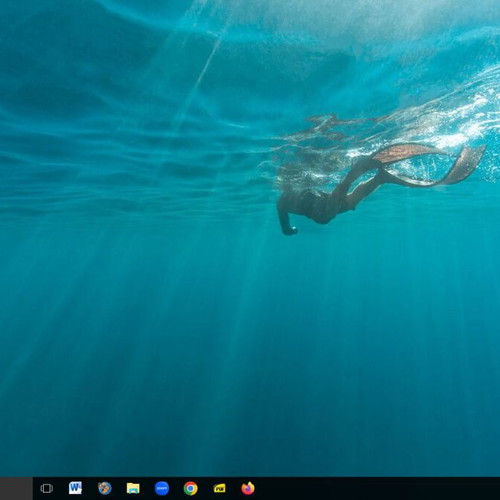
Task: Open the globe-shaped app beside Word
Action: click(105, 488)
